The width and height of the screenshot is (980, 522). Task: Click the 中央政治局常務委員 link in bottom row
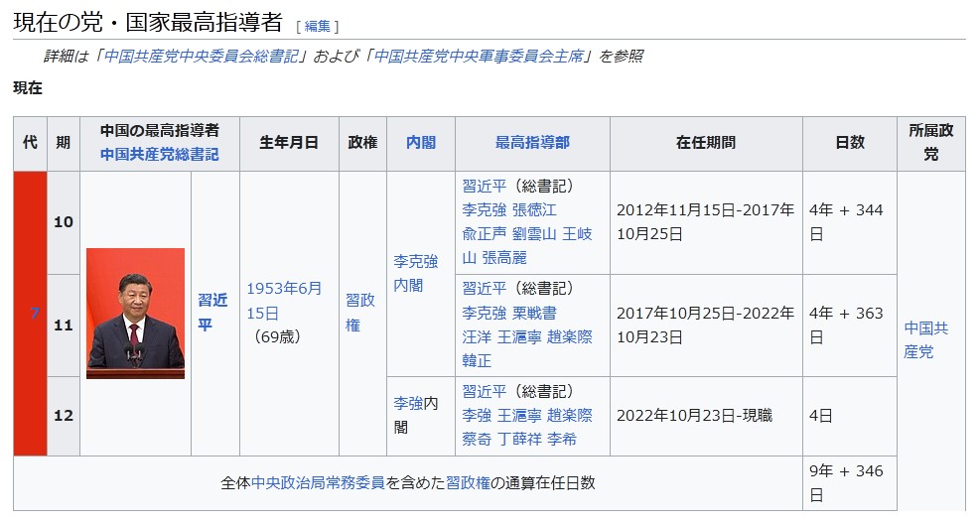[x=317, y=483]
